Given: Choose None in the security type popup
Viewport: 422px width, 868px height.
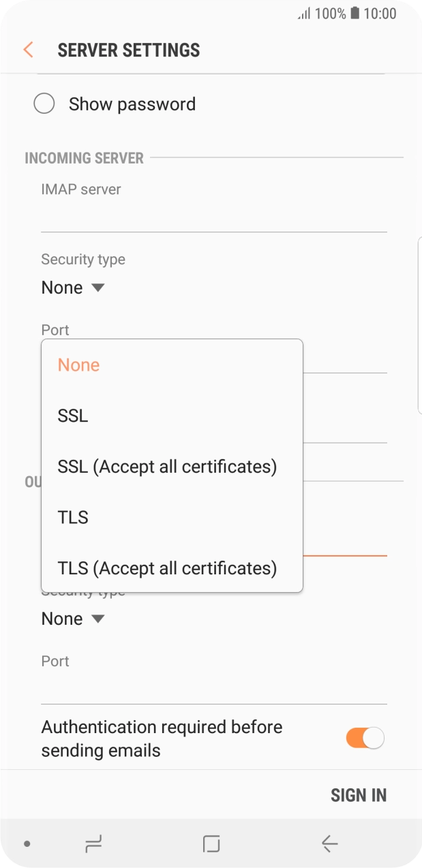Looking at the screenshot, I should pyautogui.click(x=78, y=365).
